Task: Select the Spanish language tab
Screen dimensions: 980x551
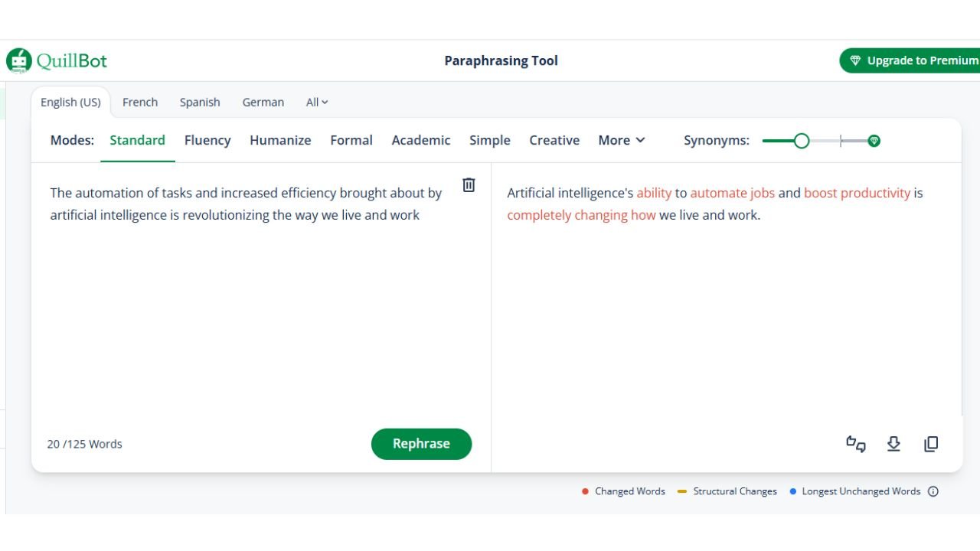Action: [x=200, y=103]
